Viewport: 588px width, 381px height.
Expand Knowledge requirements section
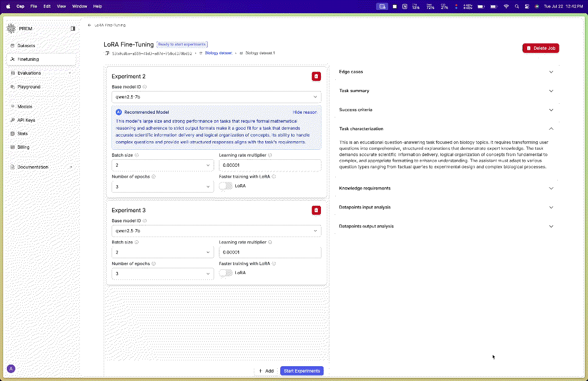click(x=446, y=188)
